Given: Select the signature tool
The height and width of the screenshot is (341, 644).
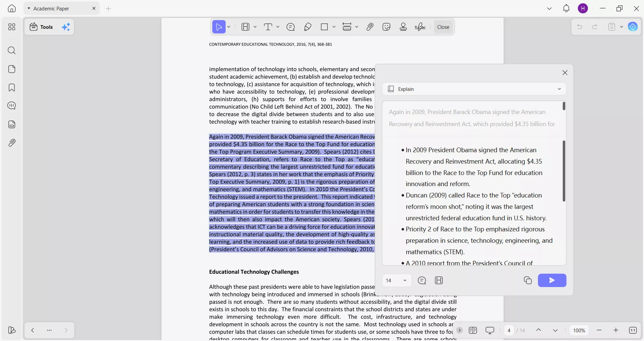Looking at the screenshot, I should pos(420,27).
